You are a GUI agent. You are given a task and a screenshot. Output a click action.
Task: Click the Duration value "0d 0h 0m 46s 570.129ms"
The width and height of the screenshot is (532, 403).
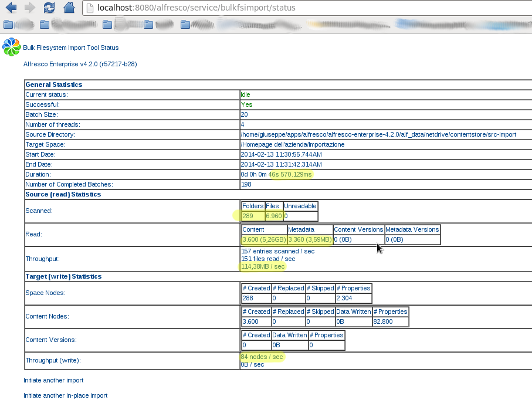click(276, 174)
